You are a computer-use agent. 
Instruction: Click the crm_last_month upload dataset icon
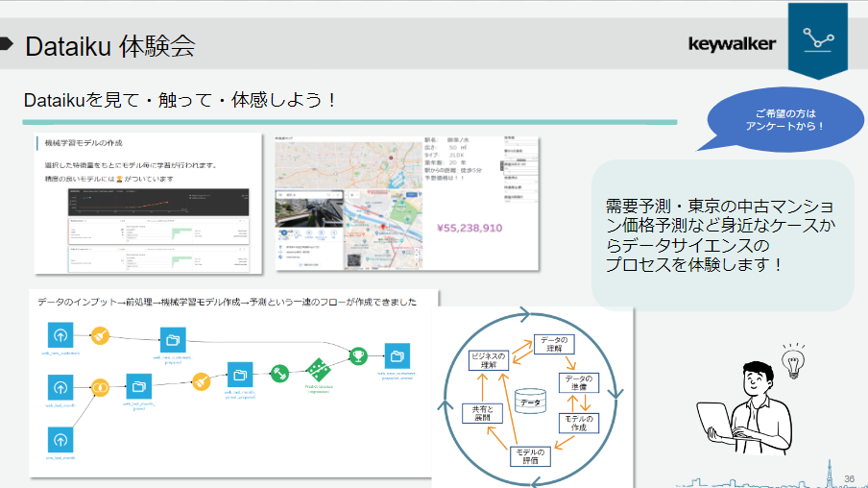(x=60, y=440)
